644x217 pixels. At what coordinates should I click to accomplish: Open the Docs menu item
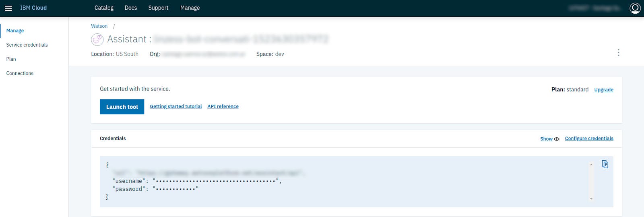131,8
